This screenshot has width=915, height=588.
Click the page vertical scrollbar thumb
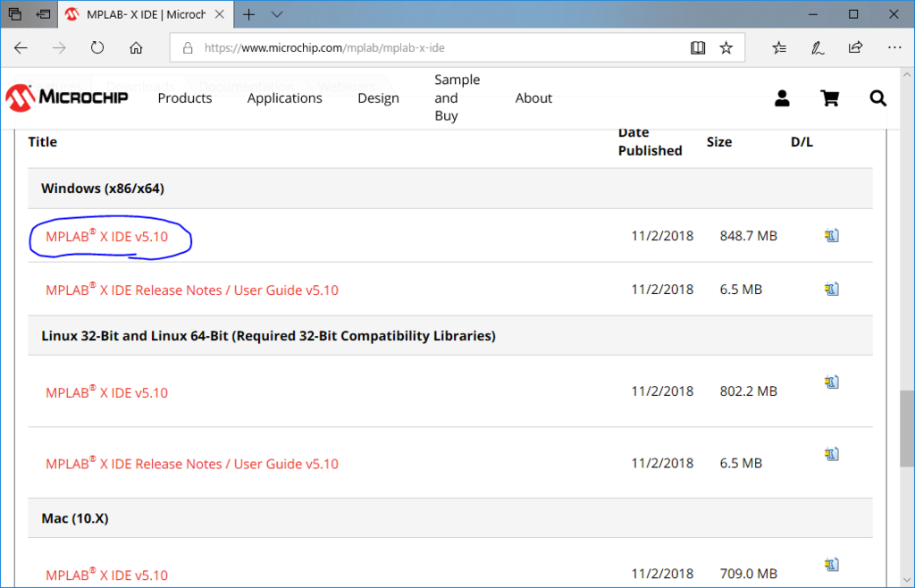pos(907,429)
